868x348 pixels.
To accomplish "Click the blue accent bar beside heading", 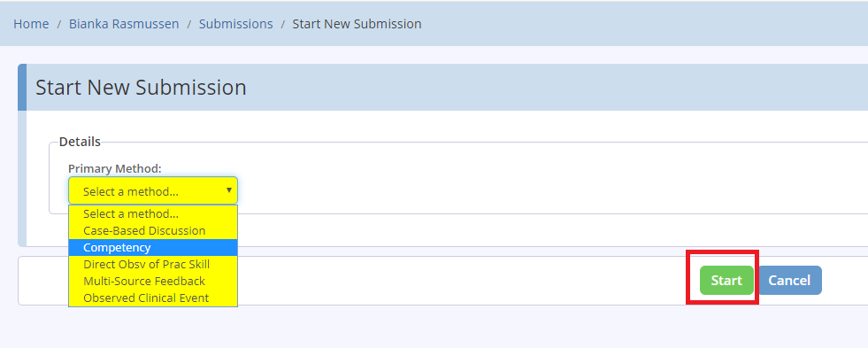I will [x=21, y=88].
